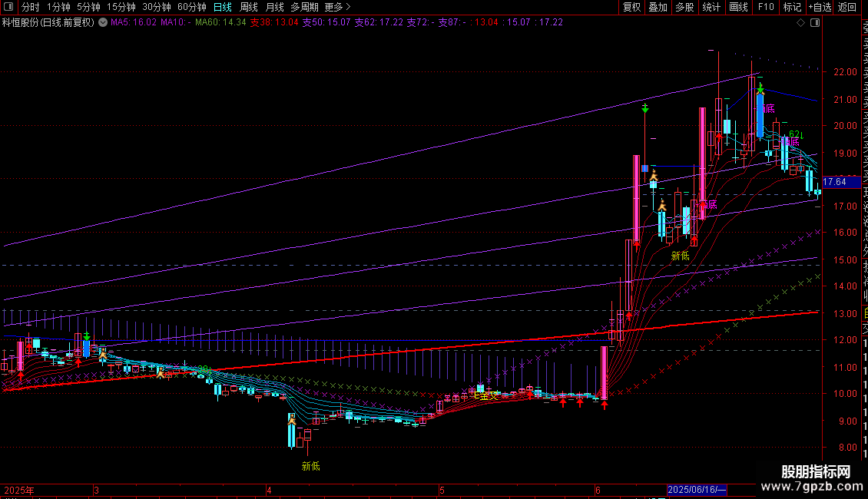The image size is (868, 499).
Task: Click the green 62↓ signal marker
Action: (796, 134)
